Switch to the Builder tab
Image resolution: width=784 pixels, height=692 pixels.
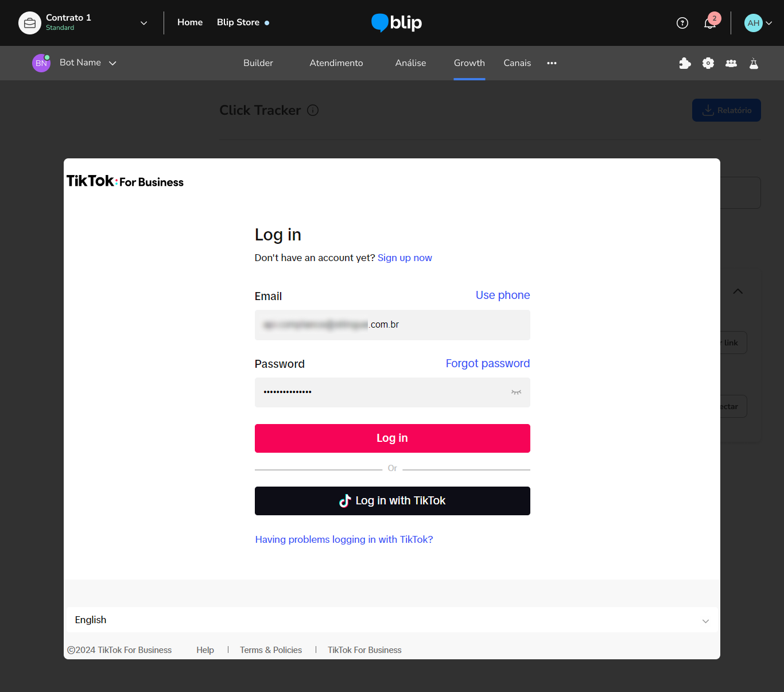pos(258,63)
